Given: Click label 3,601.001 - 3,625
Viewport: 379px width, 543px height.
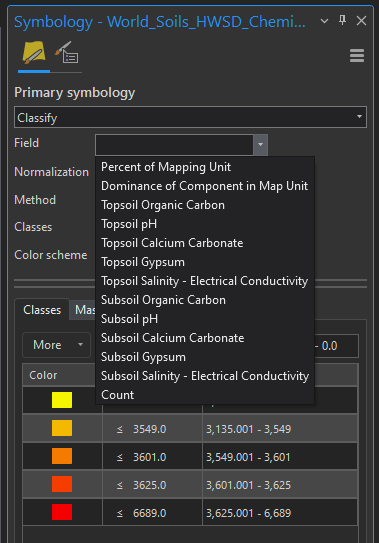Looking at the screenshot, I should [248, 485].
